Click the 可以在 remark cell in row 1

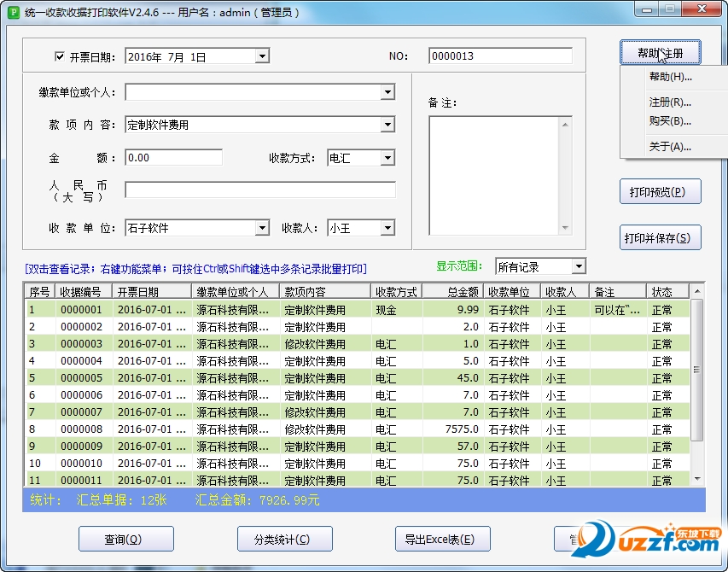pos(617,310)
